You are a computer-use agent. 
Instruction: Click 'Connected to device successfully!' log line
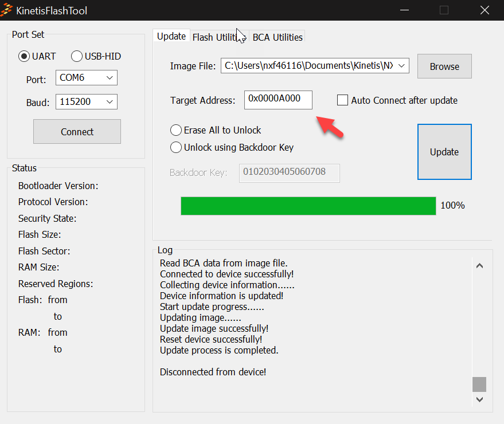pos(227,274)
